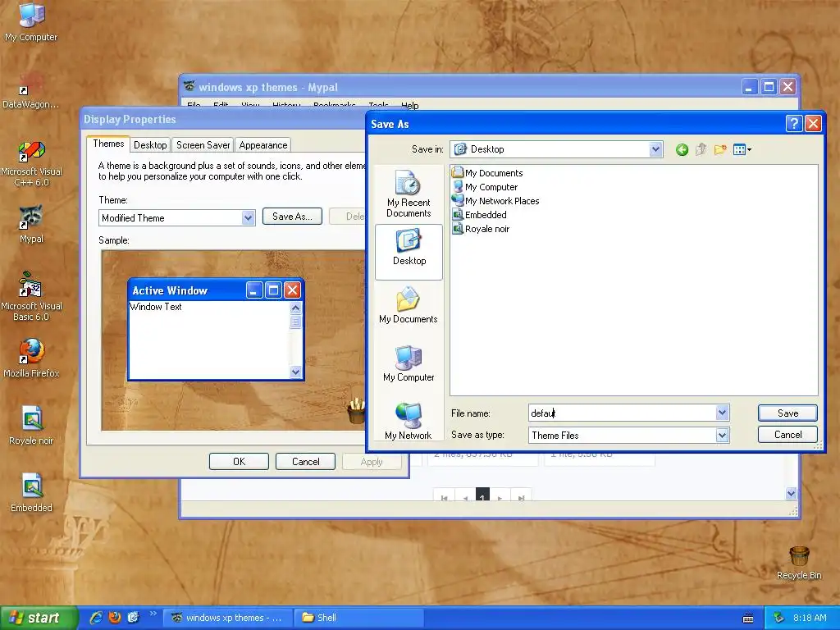Select My Computer desktop icon
This screenshot has height=630, width=840.
click(x=31, y=22)
